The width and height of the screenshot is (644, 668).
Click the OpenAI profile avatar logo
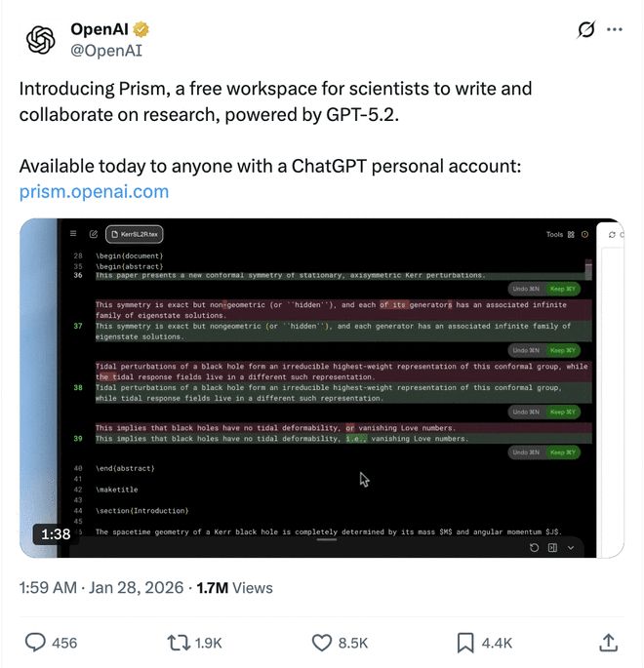(41, 39)
